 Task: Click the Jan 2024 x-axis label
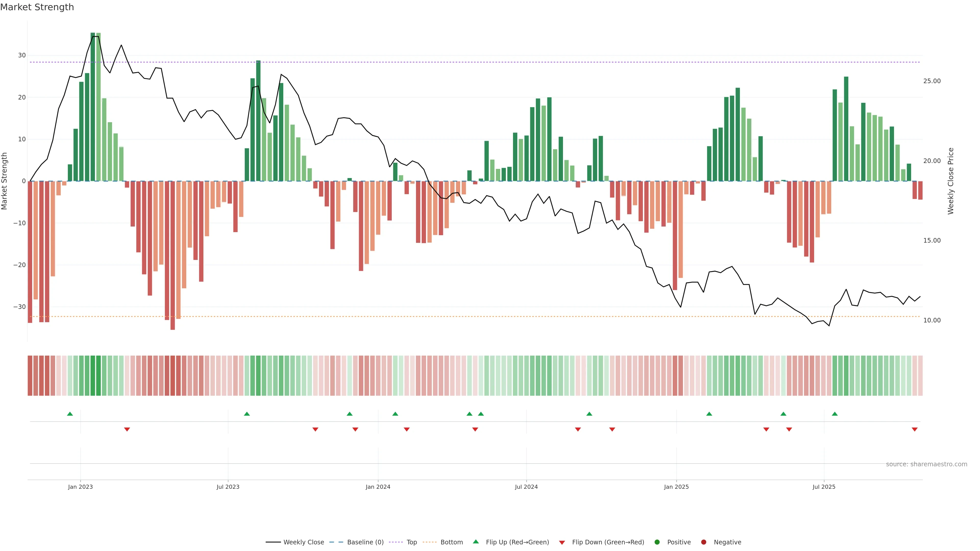click(x=378, y=487)
